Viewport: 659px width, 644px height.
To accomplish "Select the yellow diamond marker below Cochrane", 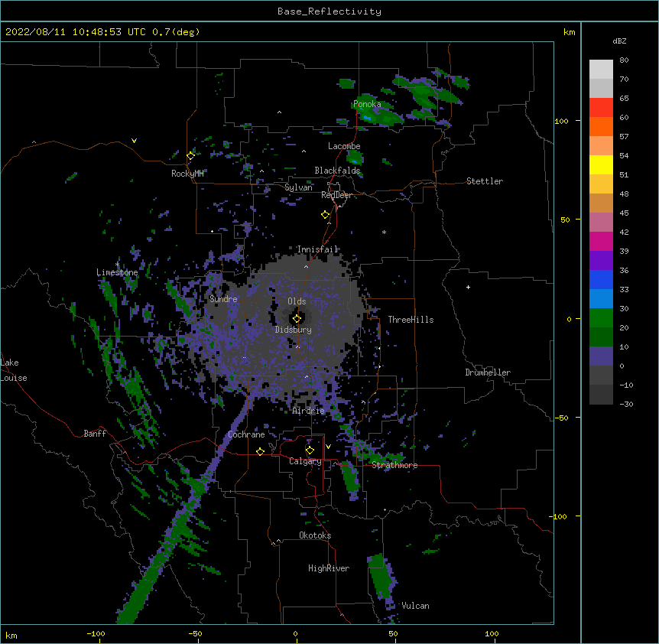I will pyautogui.click(x=260, y=451).
